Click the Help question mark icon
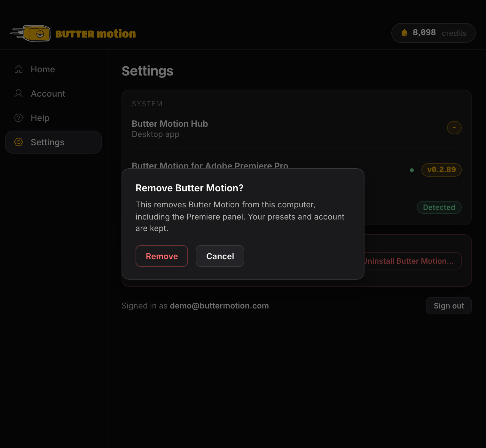This screenshot has height=448, width=486. pyautogui.click(x=19, y=118)
